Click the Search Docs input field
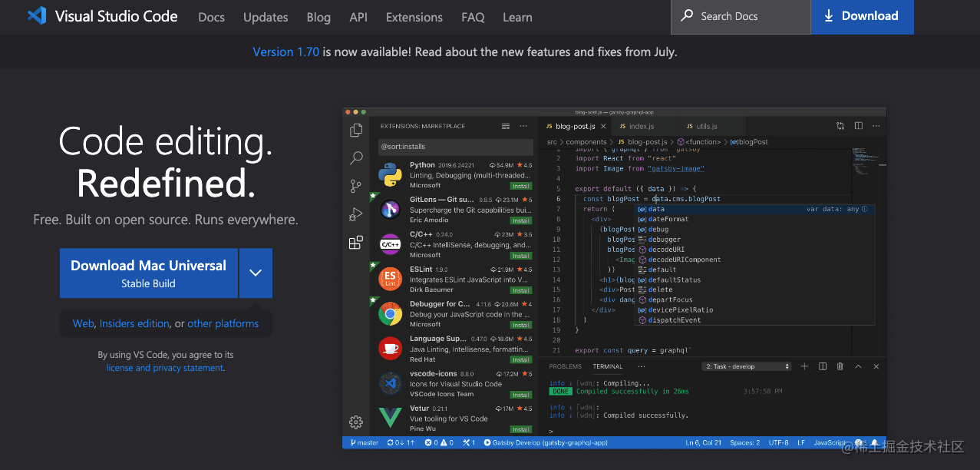The width and height of the screenshot is (980, 470). click(x=741, y=16)
